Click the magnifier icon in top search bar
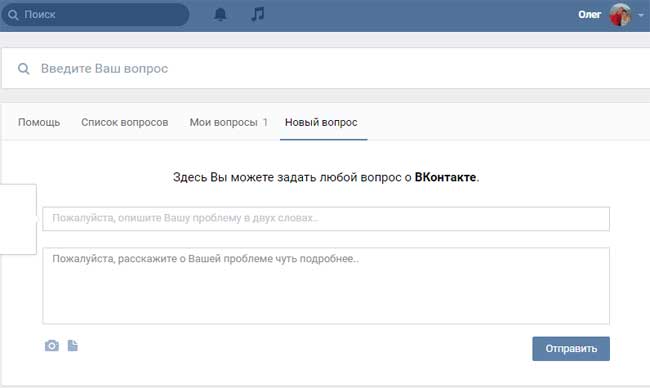Screen dimensions: 650x388 (13, 15)
